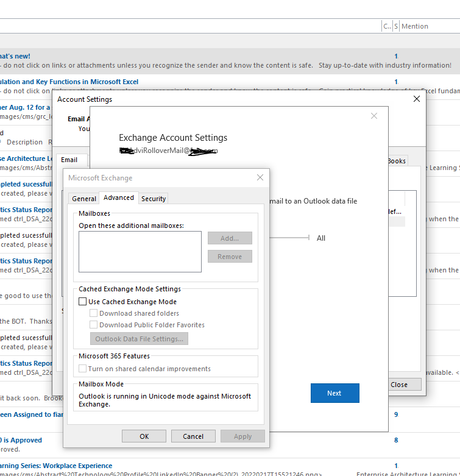Screen dimensions: 460x476
Task: Enable Use Cached Exchange Mode
Action: tap(83, 302)
